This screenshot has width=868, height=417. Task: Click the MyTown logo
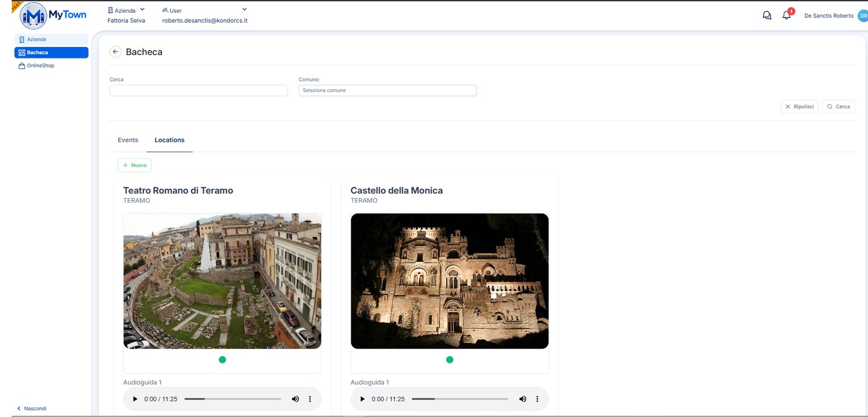pyautogui.click(x=53, y=16)
